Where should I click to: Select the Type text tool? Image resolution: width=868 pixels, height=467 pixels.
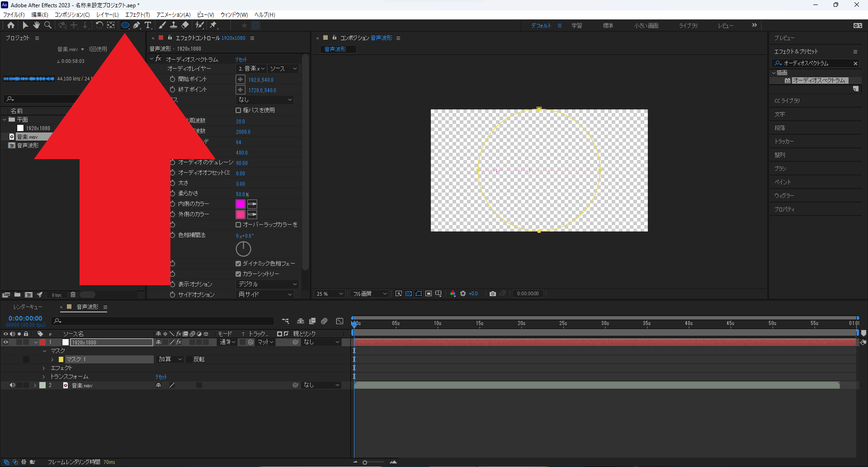(x=148, y=25)
